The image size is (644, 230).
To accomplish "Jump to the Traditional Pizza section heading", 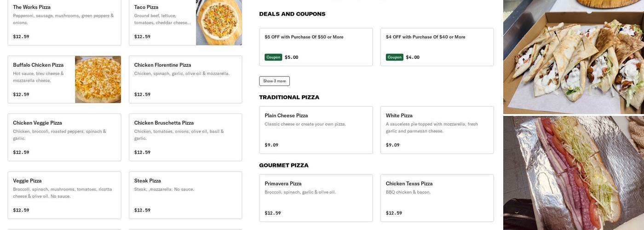I will pyautogui.click(x=289, y=98).
